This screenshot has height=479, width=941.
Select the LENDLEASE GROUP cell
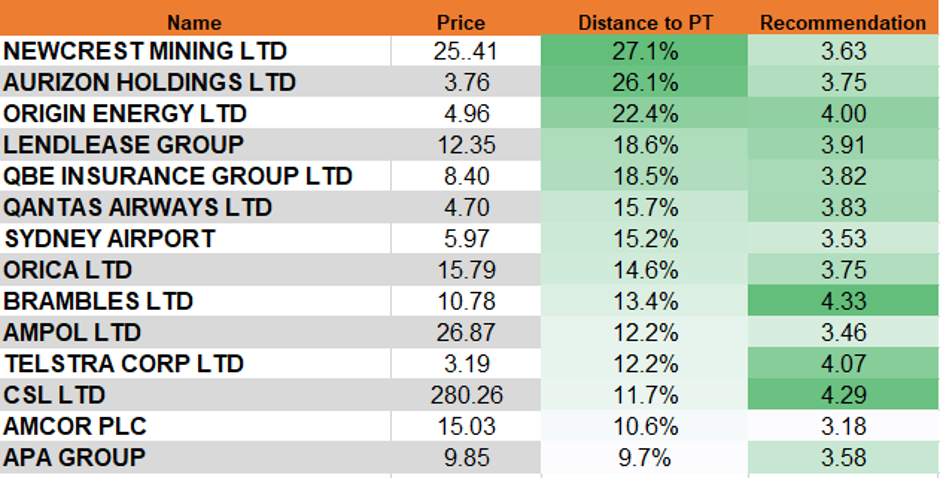point(195,144)
